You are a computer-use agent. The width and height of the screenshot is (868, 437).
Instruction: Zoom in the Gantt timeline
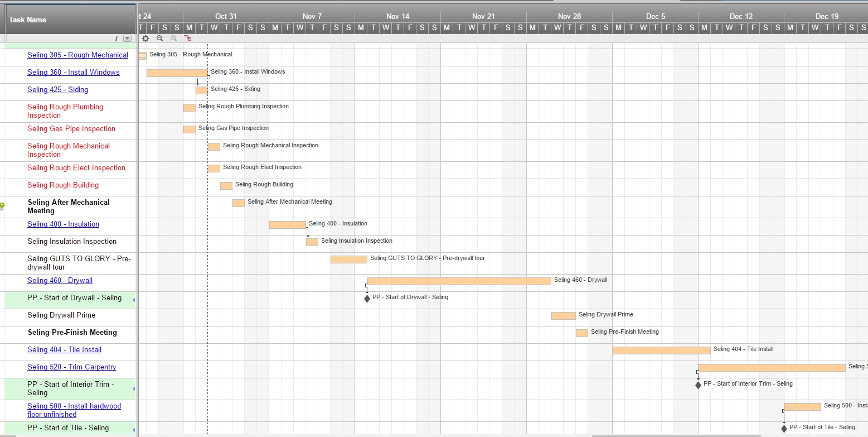[173, 39]
